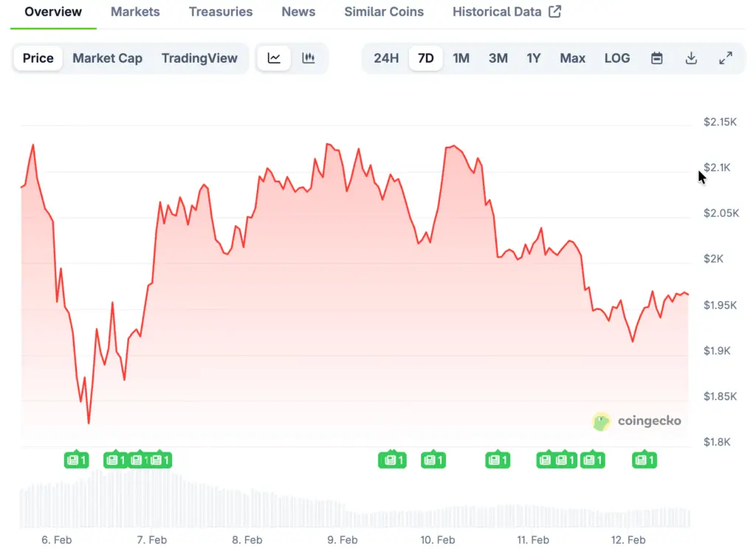The height and width of the screenshot is (549, 756).
Task: Select the 1Y time range
Action: coord(534,58)
